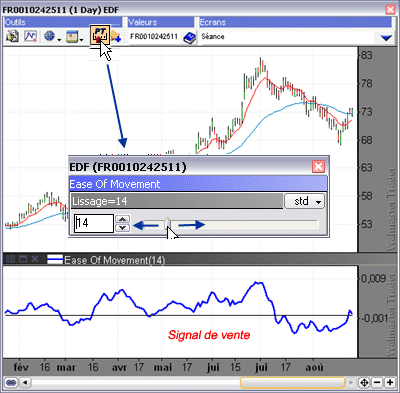Open the Outils toolbar section label

[15, 22]
